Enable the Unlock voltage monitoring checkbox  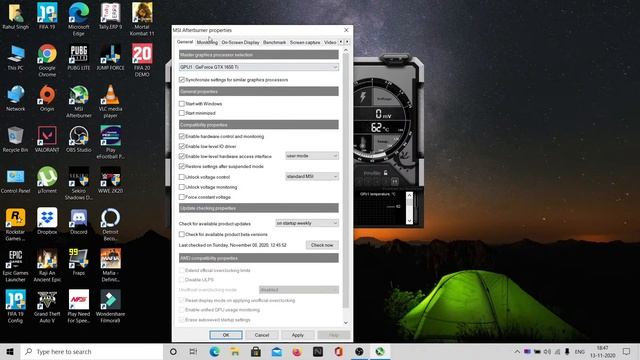(182, 187)
